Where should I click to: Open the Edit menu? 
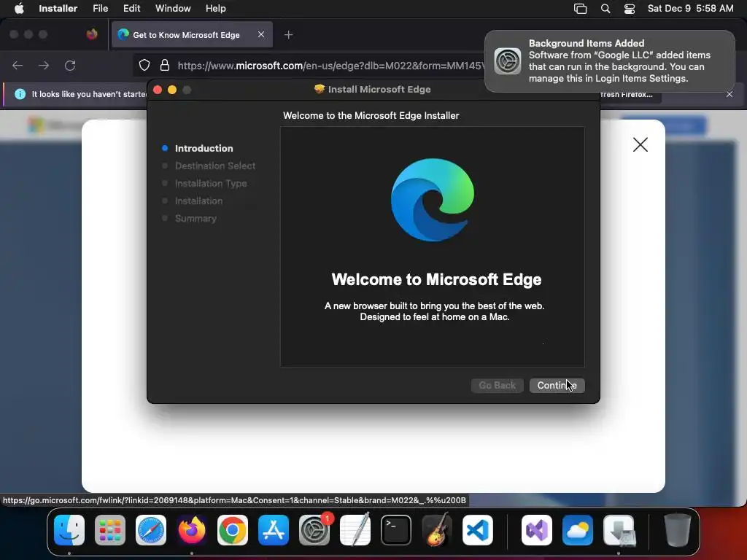pyautogui.click(x=131, y=9)
